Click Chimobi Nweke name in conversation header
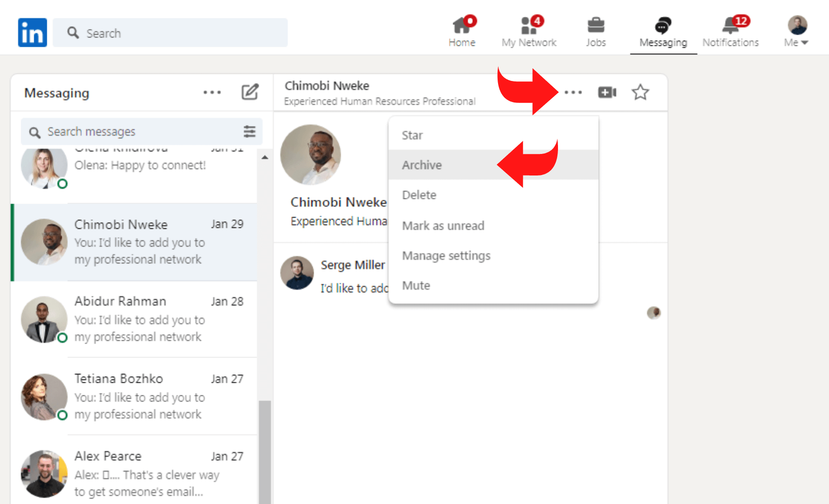Viewport: 829px width, 504px height. pos(327,86)
